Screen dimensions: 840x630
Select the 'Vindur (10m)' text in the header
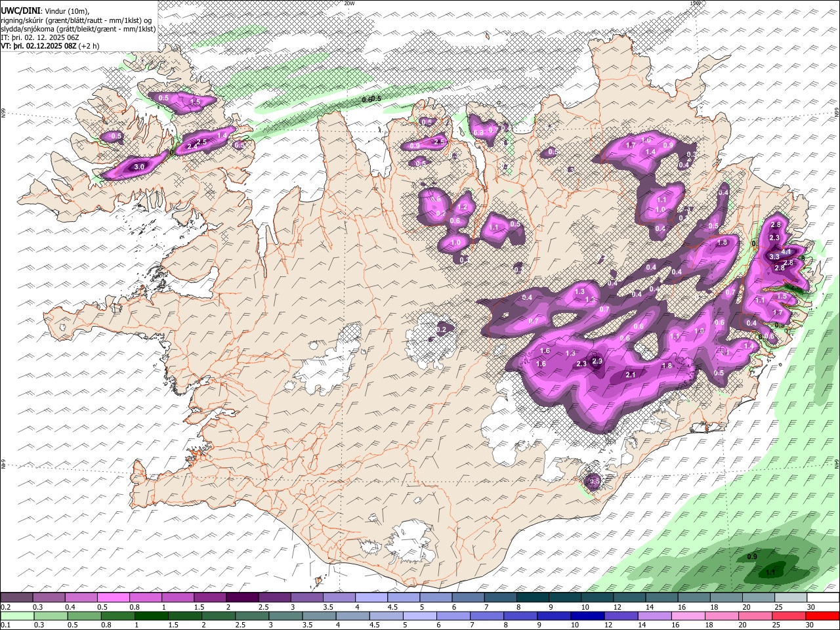click(x=66, y=11)
